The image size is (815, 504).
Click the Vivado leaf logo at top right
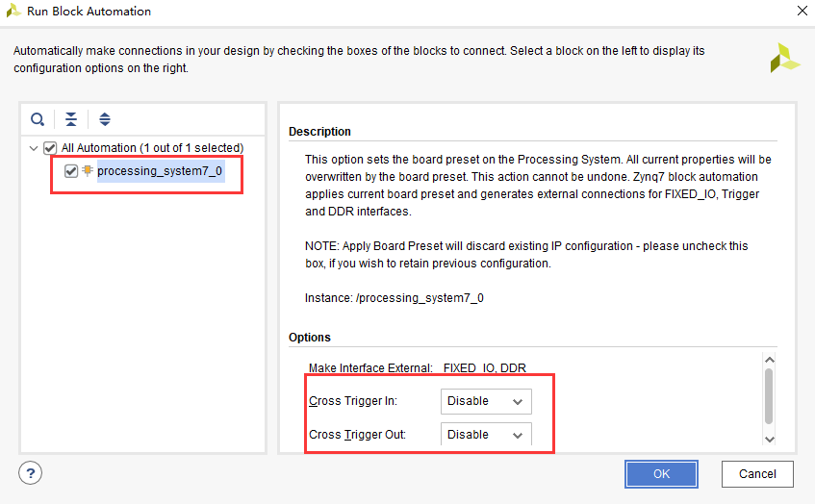pos(785,59)
